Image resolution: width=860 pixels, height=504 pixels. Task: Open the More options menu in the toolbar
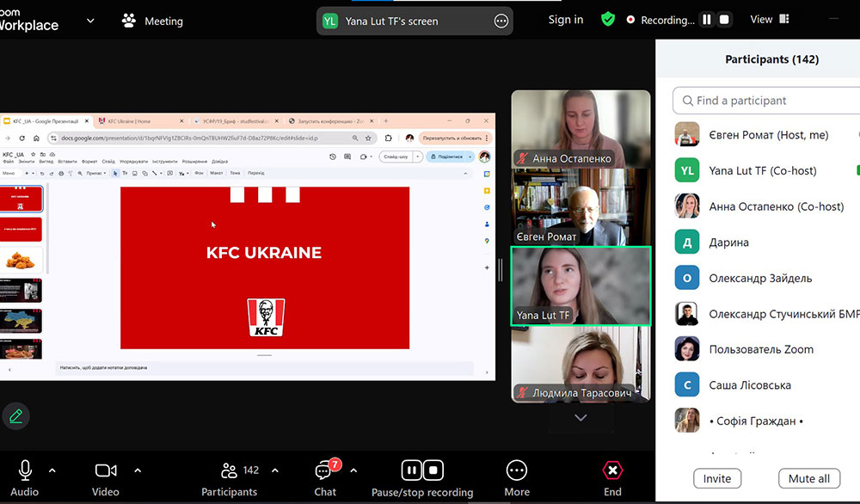[x=517, y=477]
